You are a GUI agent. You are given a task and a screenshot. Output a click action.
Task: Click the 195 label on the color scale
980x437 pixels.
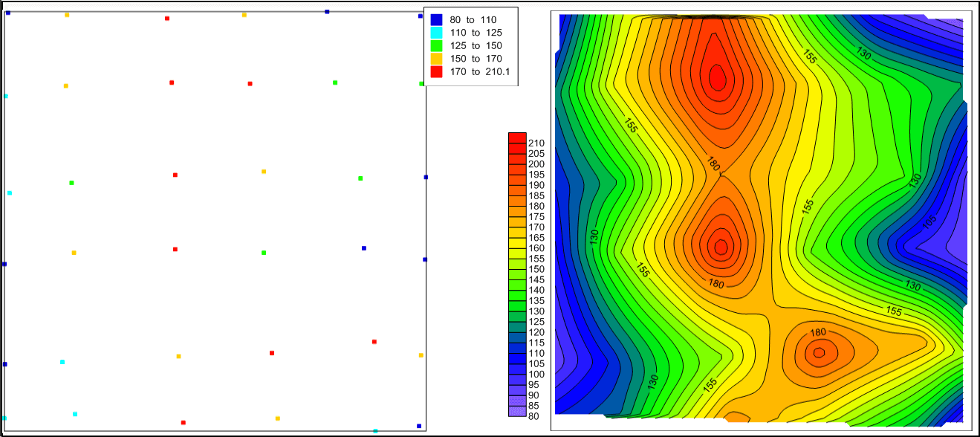point(536,175)
